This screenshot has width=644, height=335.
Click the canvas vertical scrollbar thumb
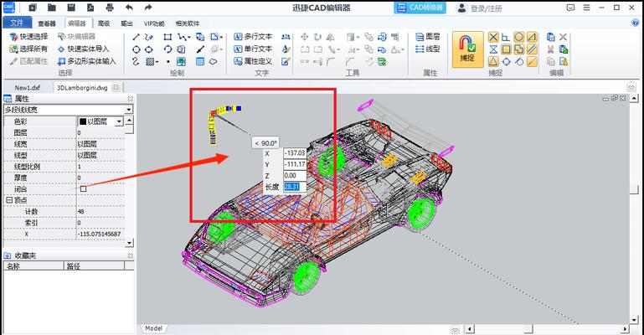(634, 188)
